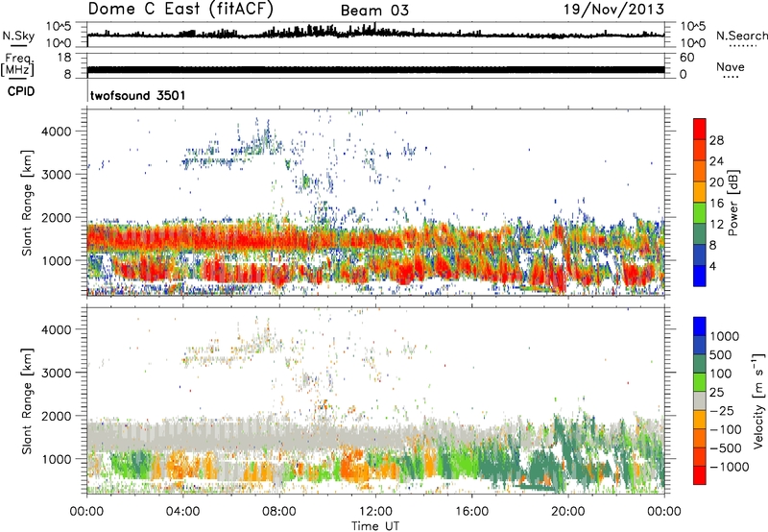Click the '2000' tick of power panel range axis

tap(57, 217)
